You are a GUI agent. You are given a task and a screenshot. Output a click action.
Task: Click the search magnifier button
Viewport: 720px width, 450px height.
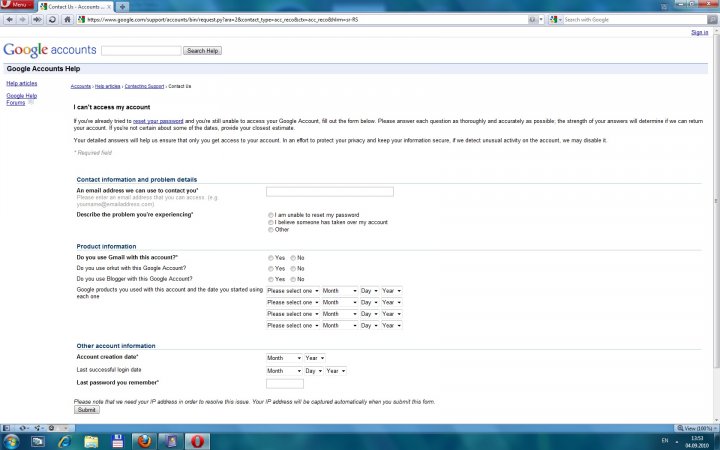(x=712, y=20)
